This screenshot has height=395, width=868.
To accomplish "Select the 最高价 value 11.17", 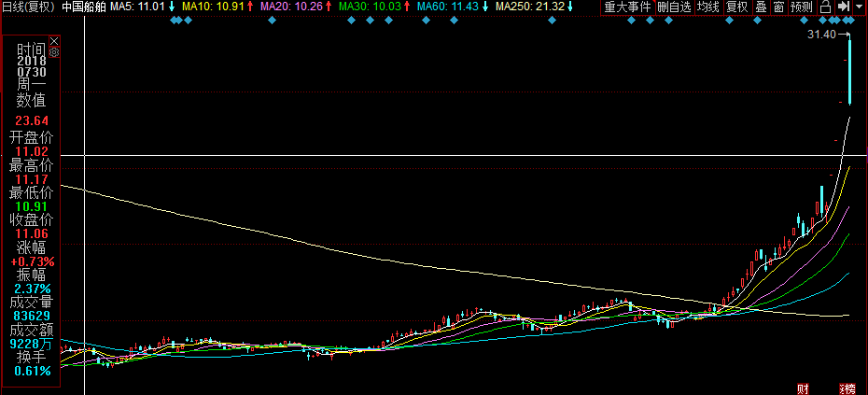I will 32,179.
